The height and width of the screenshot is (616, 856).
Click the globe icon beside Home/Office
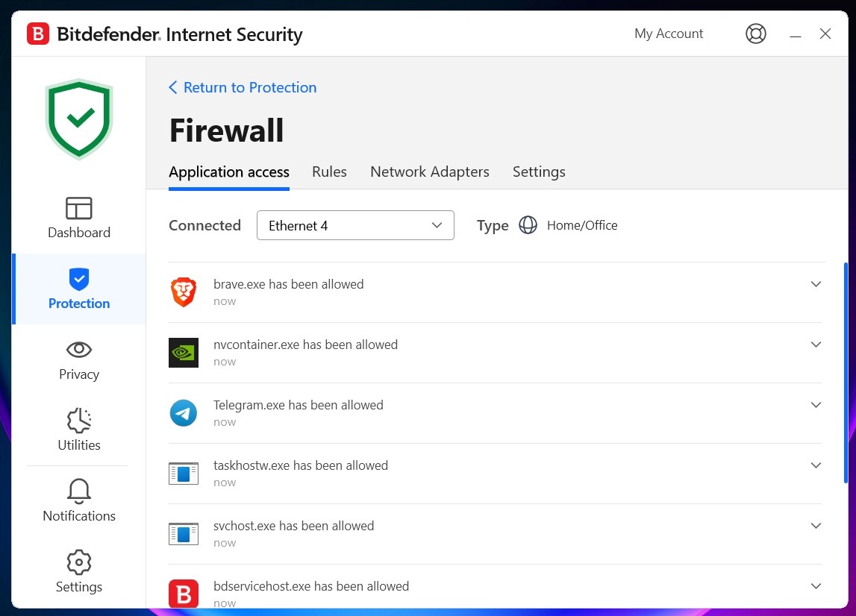pos(528,224)
